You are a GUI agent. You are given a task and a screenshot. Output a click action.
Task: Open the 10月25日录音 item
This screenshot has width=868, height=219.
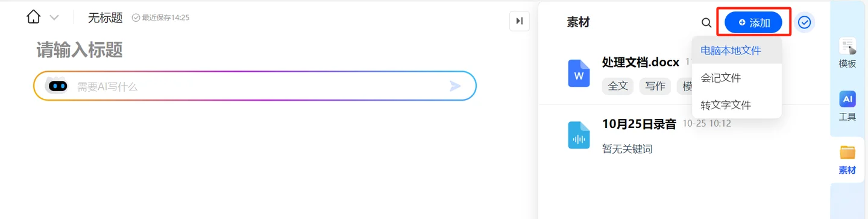coord(684,135)
